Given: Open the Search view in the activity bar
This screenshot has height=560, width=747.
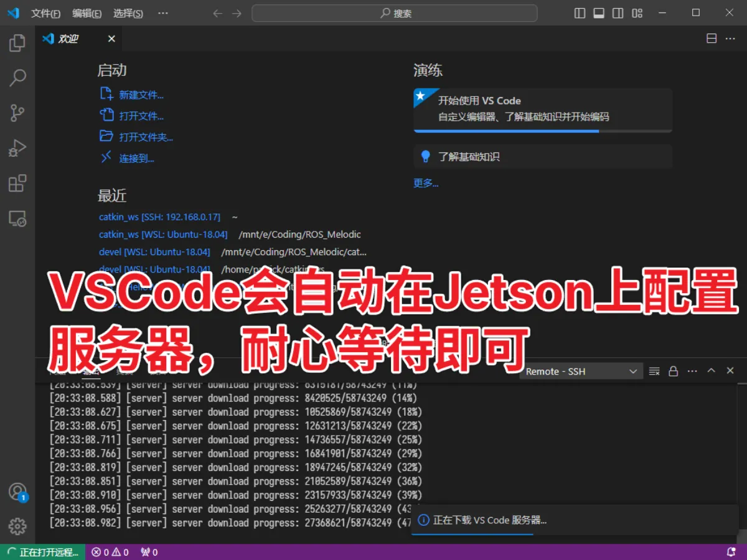Looking at the screenshot, I should coord(17,78).
